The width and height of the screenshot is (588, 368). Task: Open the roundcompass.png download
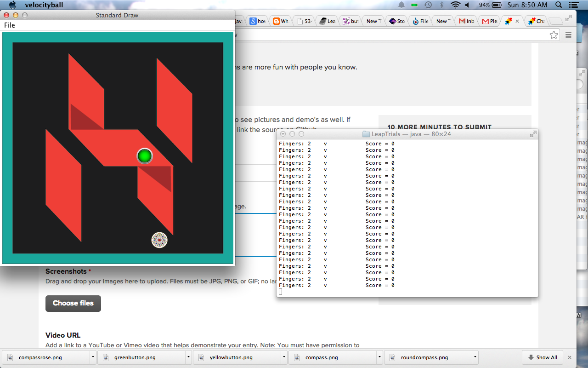pyautogui.click(x=426, y=357)
